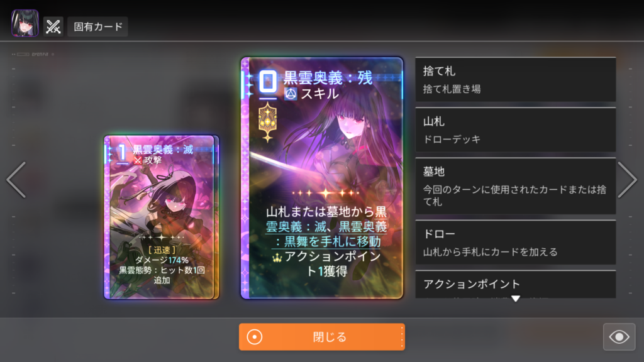
Task: Click the 閉じる close button
Action: [x=322, y=337]
